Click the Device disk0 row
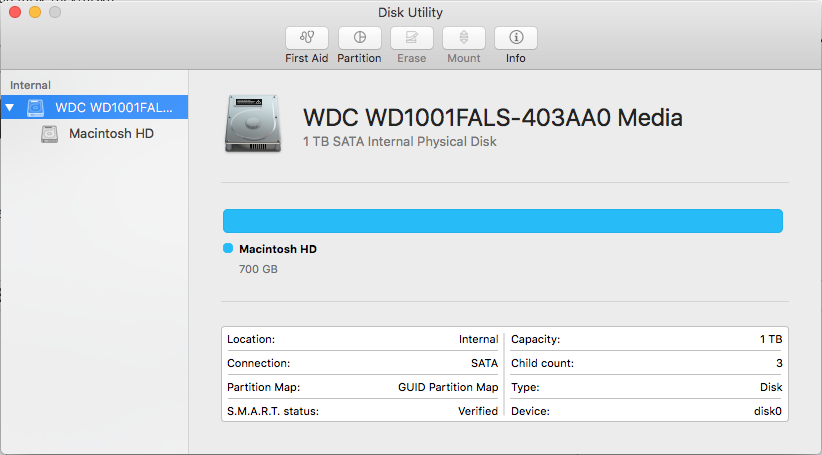The width and height of the screenshot is (822, 455). click(x=646, y=411)
